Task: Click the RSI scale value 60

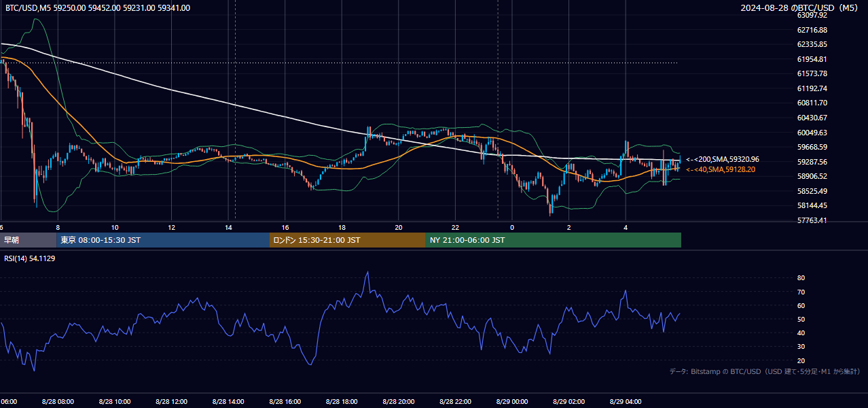Action: click(801, 305)
